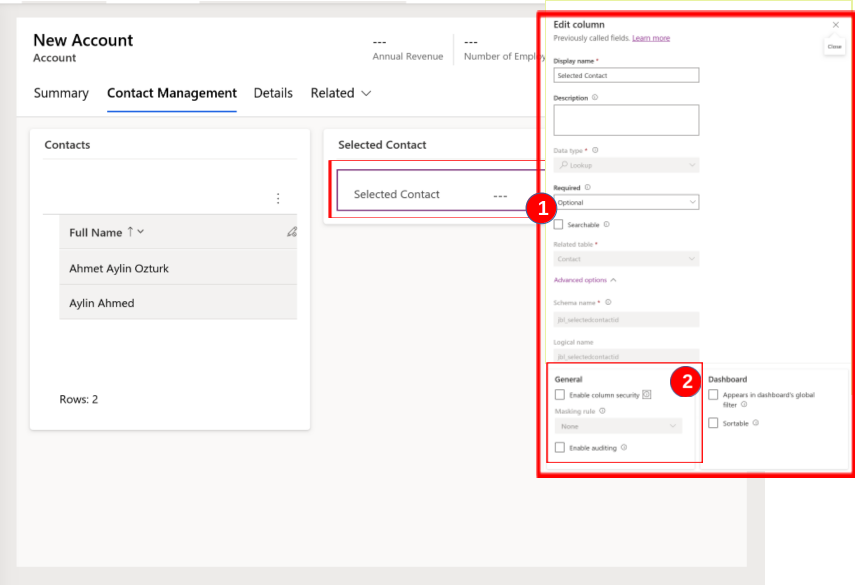The height and width of the screenshot is (585, 855).
Task: Toggle sort order on Full Name column
Action: click(x=130, y=232)
